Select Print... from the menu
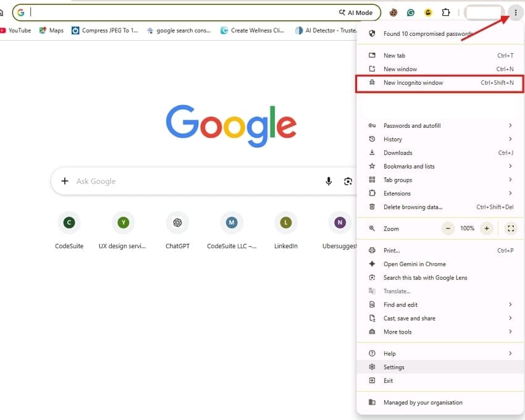Image resolution: width=525 pixels, height=420 pixels. pyautogui.click(x=440, y=251)
